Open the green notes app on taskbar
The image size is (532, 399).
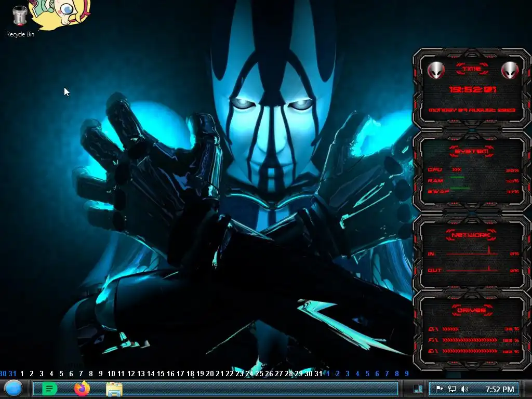pyautogui.click(x=49, y=389)
